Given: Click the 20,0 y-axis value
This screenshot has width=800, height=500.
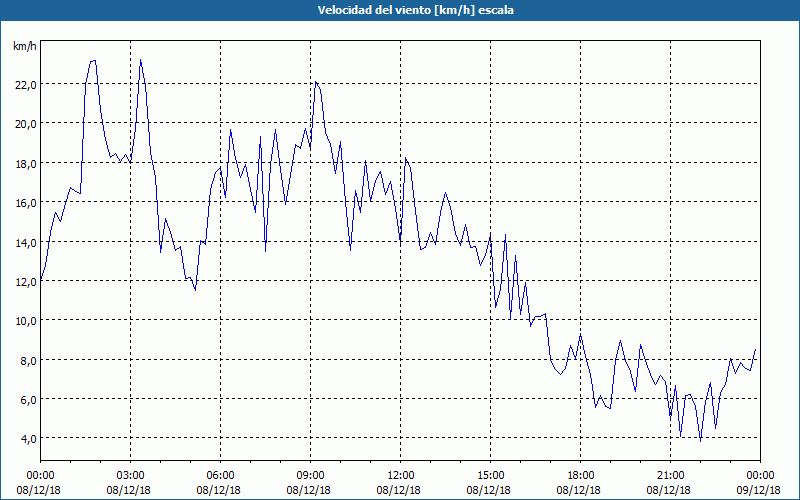Looking at the screenshot, I should [26, 123].
